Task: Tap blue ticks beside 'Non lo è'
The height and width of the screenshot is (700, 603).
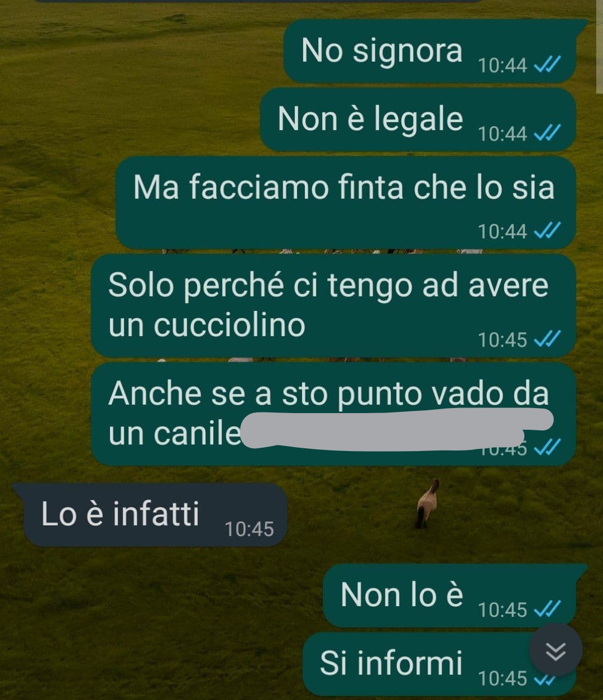Action: click(548, 609)
